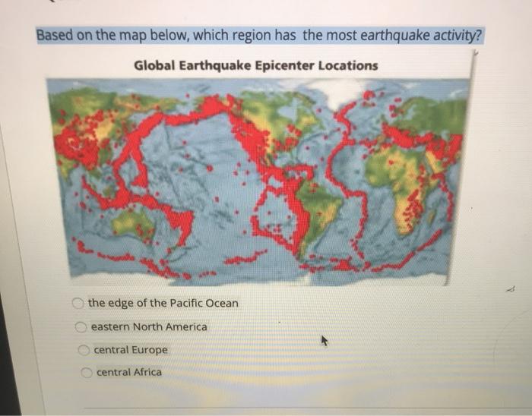Click the 'the edge of the Pacific Ocean' answer text
Viewport: 532px width, 416px height.
[163, 303]
